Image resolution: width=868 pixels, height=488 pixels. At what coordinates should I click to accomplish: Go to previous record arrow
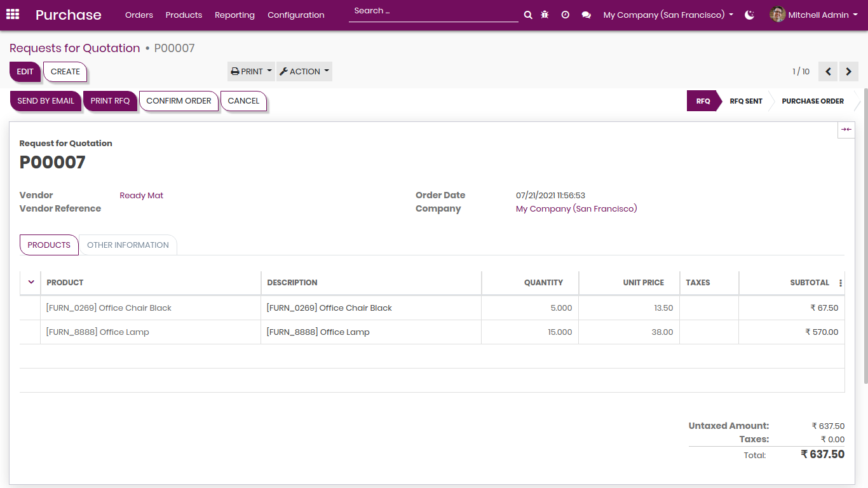click(x=828, y=72)
